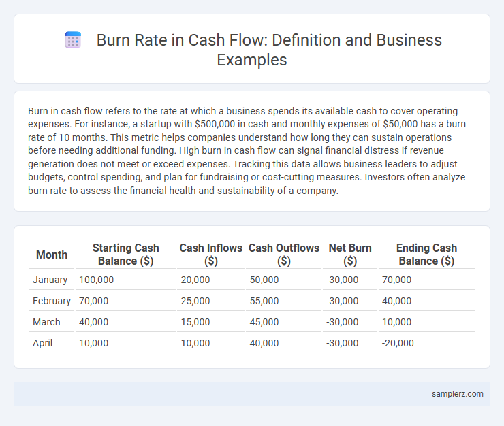
Task: Click January cash inflows 20,000
Action: point(195,280)
